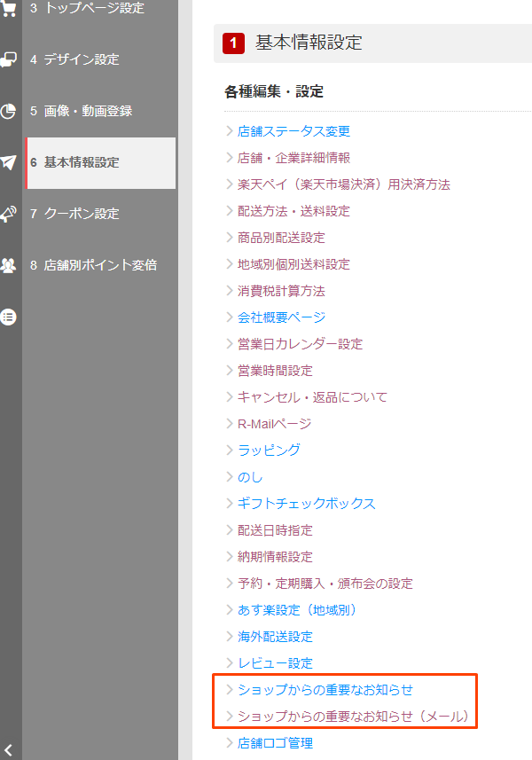Open あす楽設定（地域別） link
The width and height of the screenshot is (532, 760).
[297, 610]
